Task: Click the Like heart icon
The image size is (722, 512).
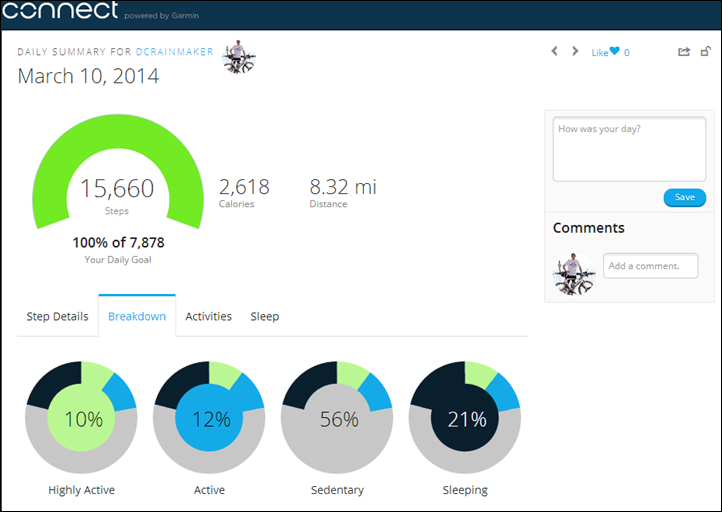Action: (x=615, y=52)
